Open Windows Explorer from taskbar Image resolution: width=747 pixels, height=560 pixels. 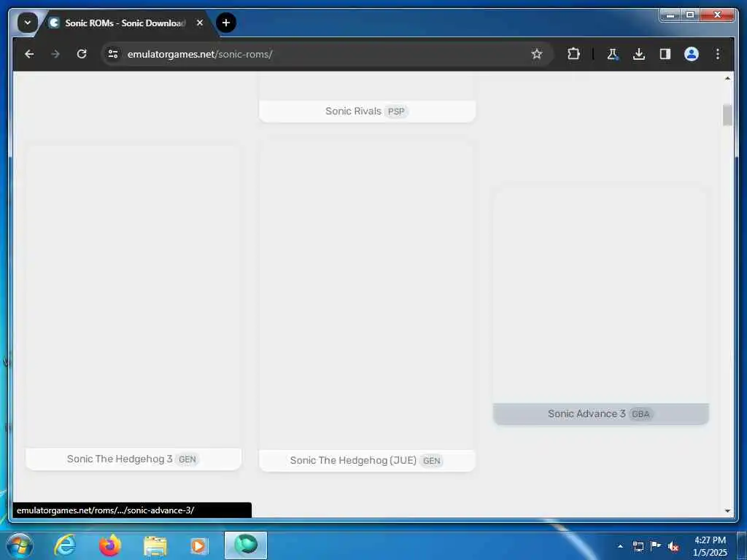(x=155, y=545)
